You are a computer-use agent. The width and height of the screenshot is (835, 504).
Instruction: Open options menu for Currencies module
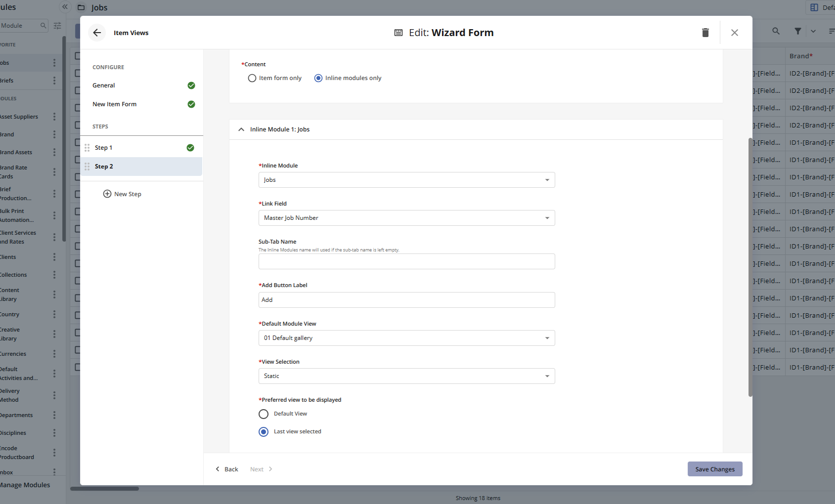coord(54,354)
